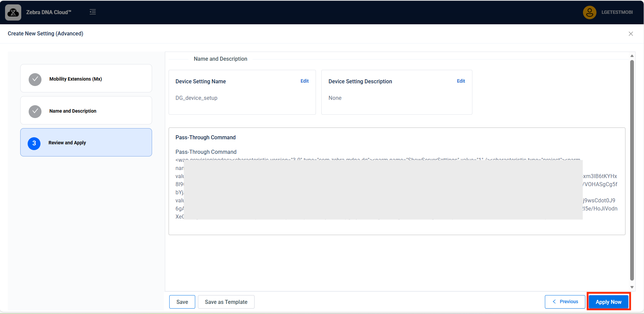
Task: Edit the Device Setting Name
Action: pos(304,81)
